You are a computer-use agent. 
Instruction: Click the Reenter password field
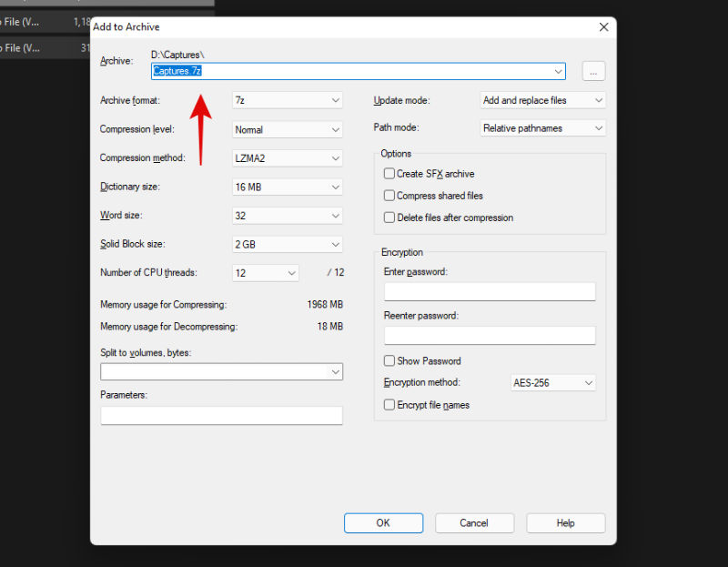point(490,335)
